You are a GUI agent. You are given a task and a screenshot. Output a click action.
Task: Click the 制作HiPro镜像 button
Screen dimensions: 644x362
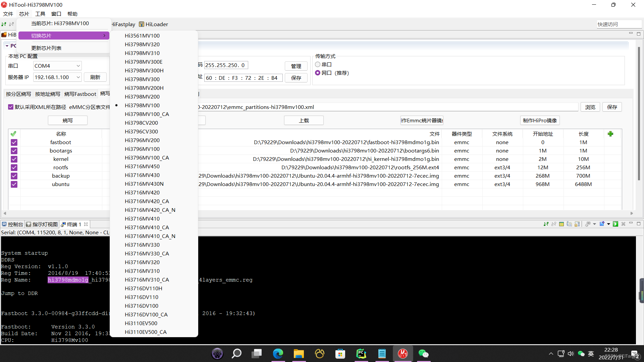540,120
